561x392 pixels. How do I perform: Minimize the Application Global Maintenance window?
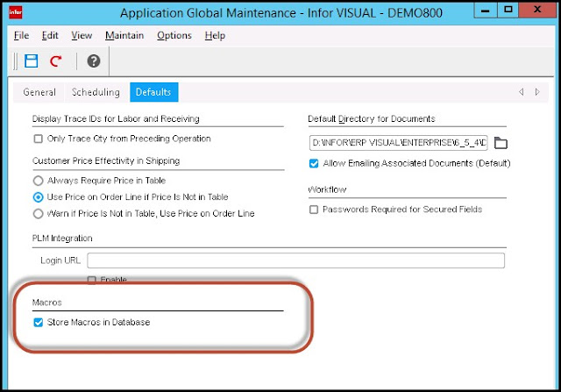pyautogui.click(x=485, y=11)
